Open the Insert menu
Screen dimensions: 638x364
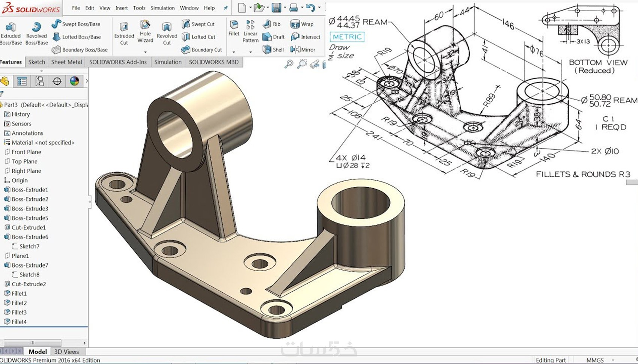pos(122,8)
